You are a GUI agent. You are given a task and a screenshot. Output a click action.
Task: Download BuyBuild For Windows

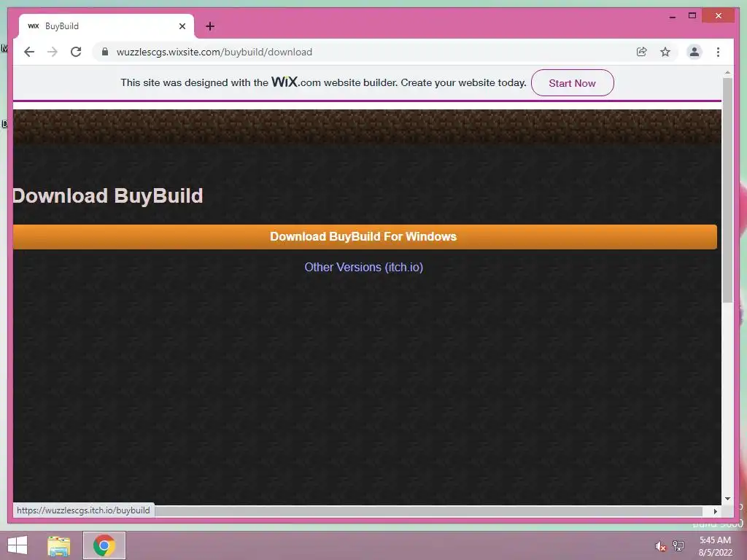365,237
